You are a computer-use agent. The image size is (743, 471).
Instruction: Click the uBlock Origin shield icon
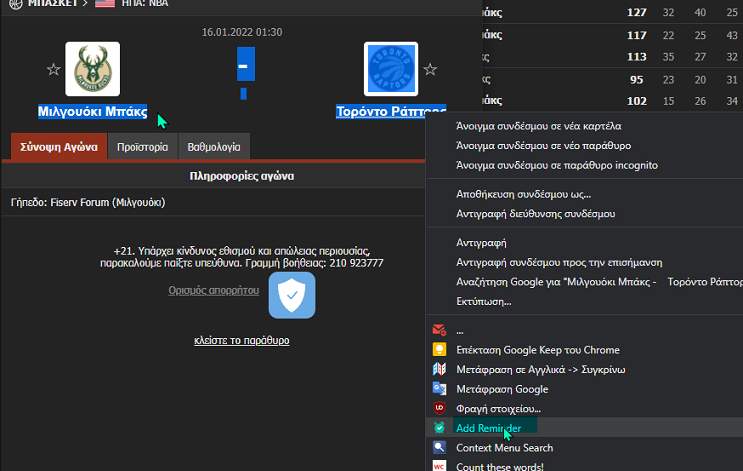tap(439, 408)
